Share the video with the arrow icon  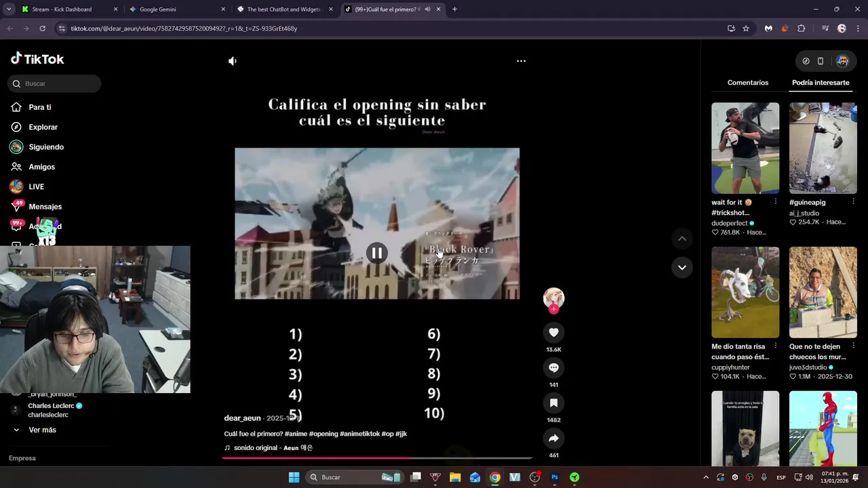pos(553,438)
